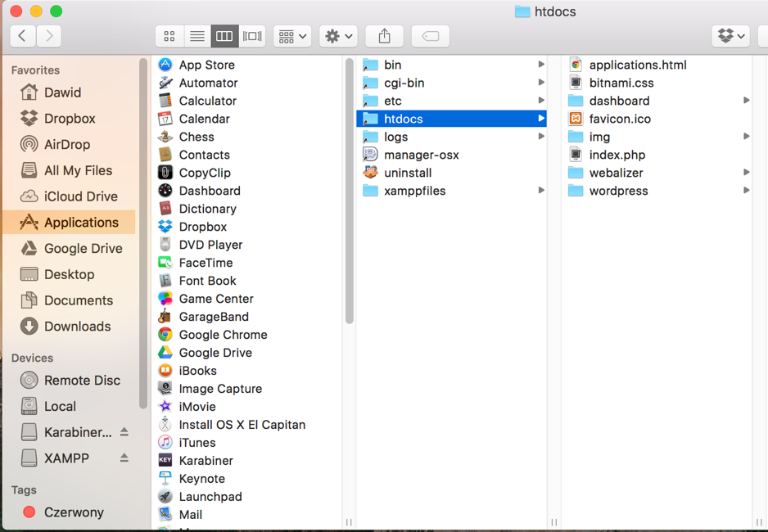Switch to icon view in toolbar
768x532 pixels.
[169, 36]
